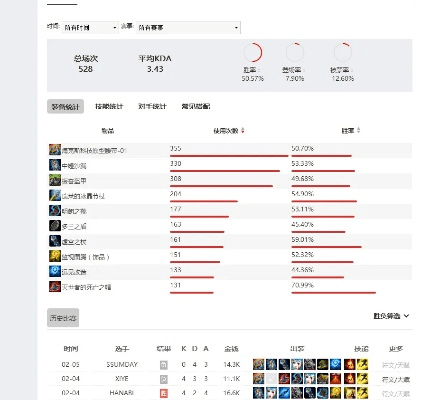Click the blue trinket icon beside count 133
This screenshot has width=421, height=400.
[x=55, y=271]
